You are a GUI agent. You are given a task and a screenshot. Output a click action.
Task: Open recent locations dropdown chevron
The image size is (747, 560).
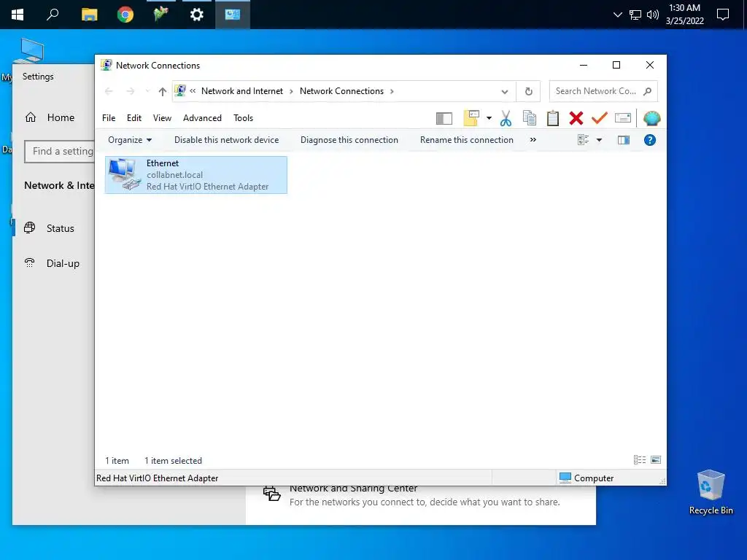[147, 91]
